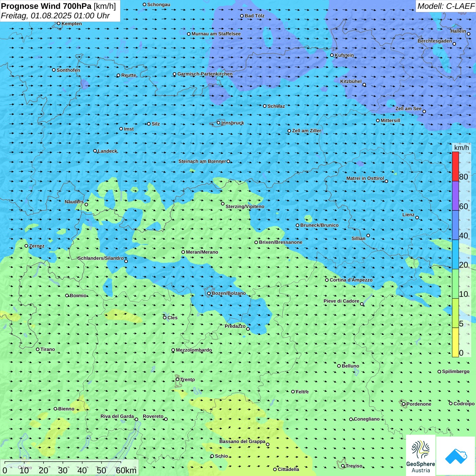Click the Kitzbühel location dot

tap(364, 85)
